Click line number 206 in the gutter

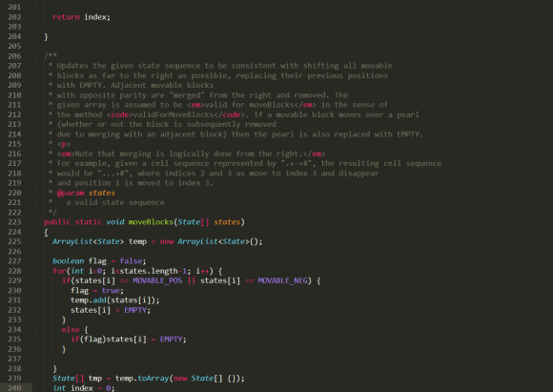pos(14,56)
